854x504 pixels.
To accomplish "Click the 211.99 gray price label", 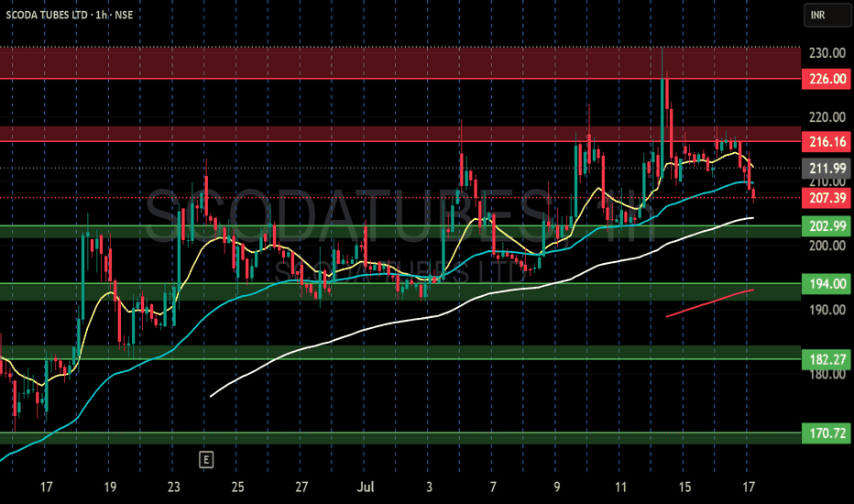I will [x=827, y=169].
